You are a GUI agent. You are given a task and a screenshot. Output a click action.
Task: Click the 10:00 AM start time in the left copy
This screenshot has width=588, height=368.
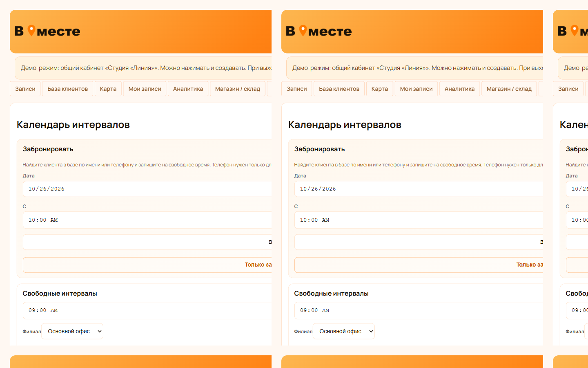147,220
